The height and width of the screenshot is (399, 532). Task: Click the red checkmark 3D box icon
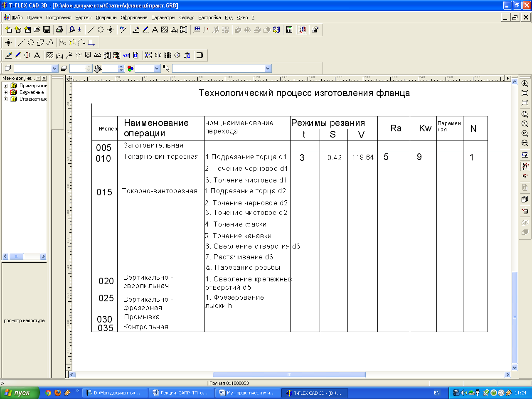525,211
